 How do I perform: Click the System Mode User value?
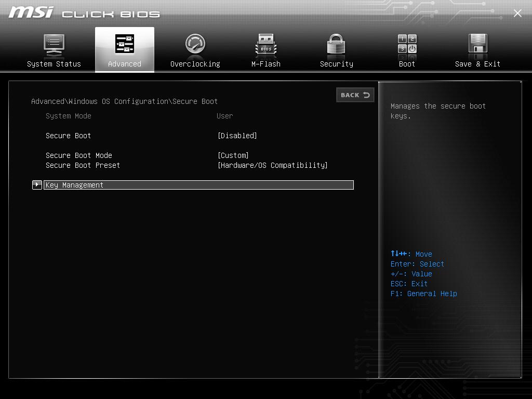[x=224, y=116]
